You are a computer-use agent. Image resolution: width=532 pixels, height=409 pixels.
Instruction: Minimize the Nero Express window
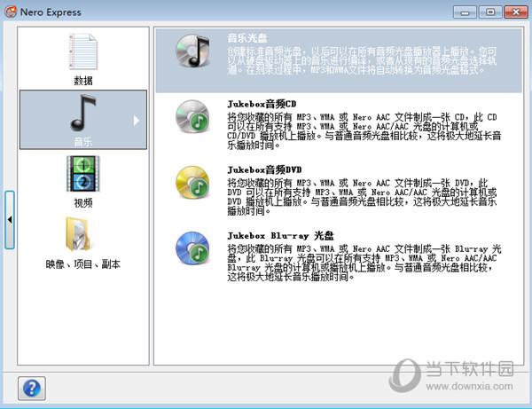(463, 12)
